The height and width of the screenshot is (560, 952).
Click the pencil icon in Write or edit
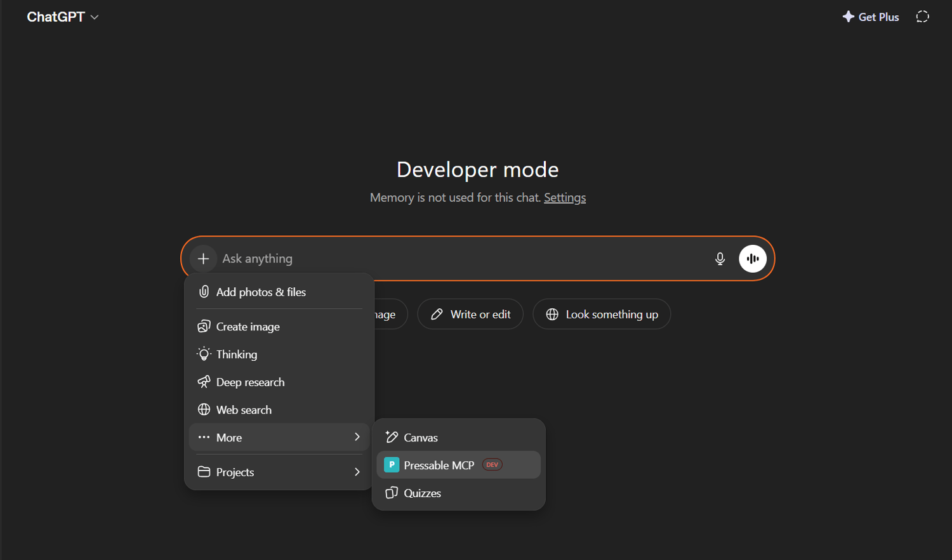[437, 314]
